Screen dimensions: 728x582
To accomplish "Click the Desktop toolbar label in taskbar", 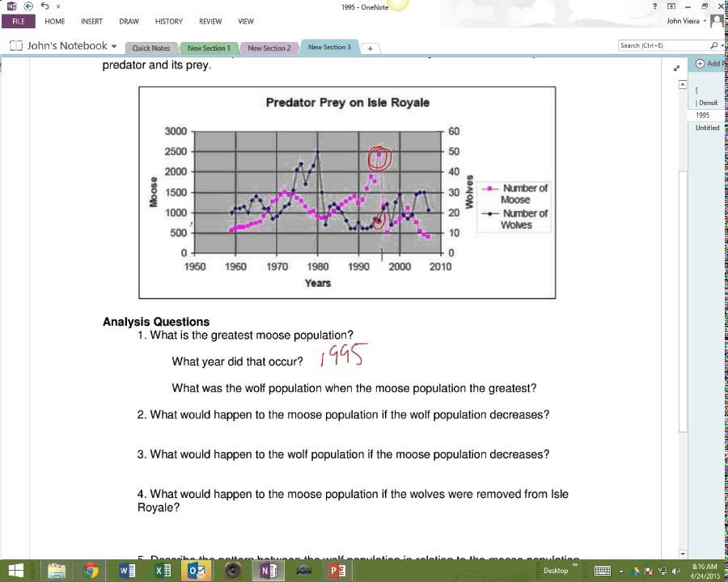I will tap(555, 571).
